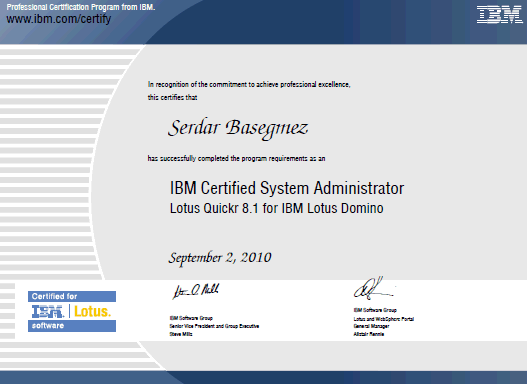This screenshot has width=527, height=384.
Task: Click the IBM logo in the top header
Action: click(499, 15)
